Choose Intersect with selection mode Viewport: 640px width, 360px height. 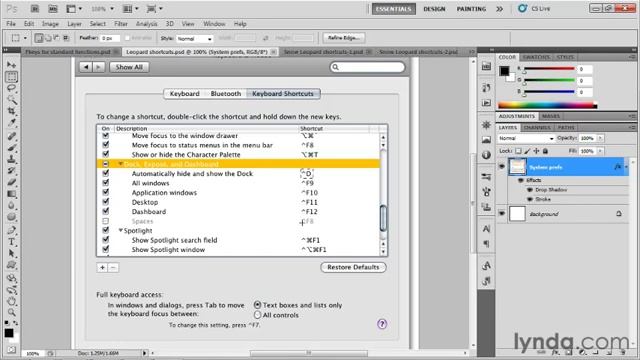point(65,38)
